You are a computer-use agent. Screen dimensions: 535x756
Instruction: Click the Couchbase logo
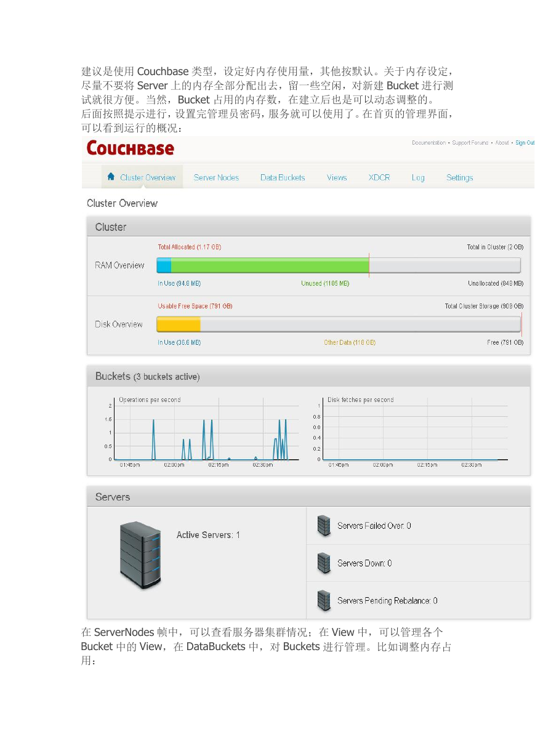(x=131, y=148)
